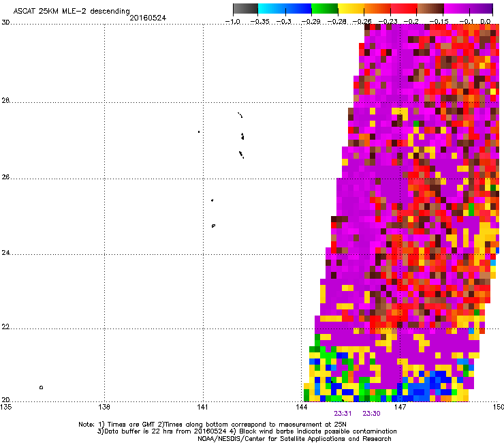
Task: Click the -0.35 color bar label
Action: coord(259,22)
